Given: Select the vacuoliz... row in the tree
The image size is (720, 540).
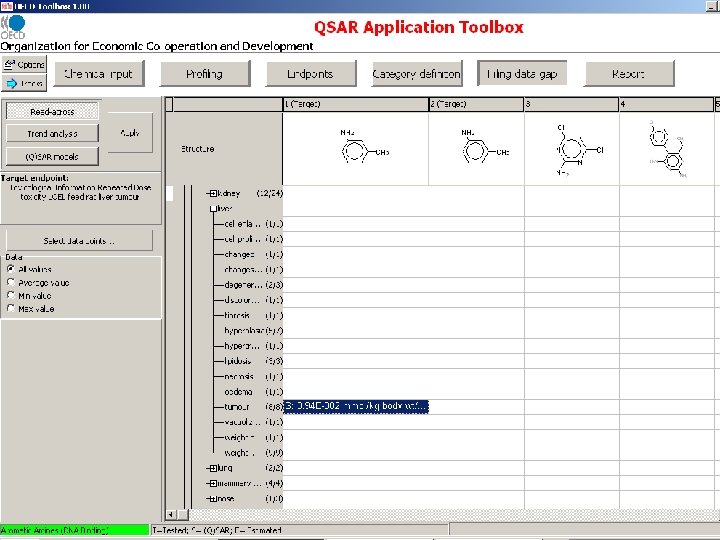Looking at the screenshot, I should click(x=253, y=422).
